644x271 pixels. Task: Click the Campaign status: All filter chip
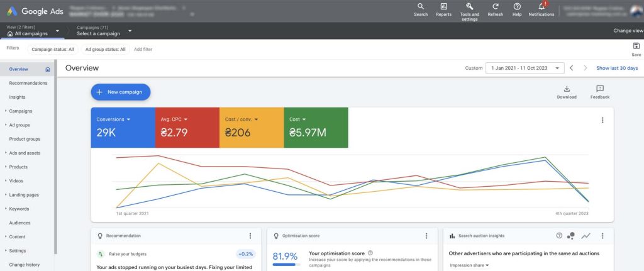point(53,49)
